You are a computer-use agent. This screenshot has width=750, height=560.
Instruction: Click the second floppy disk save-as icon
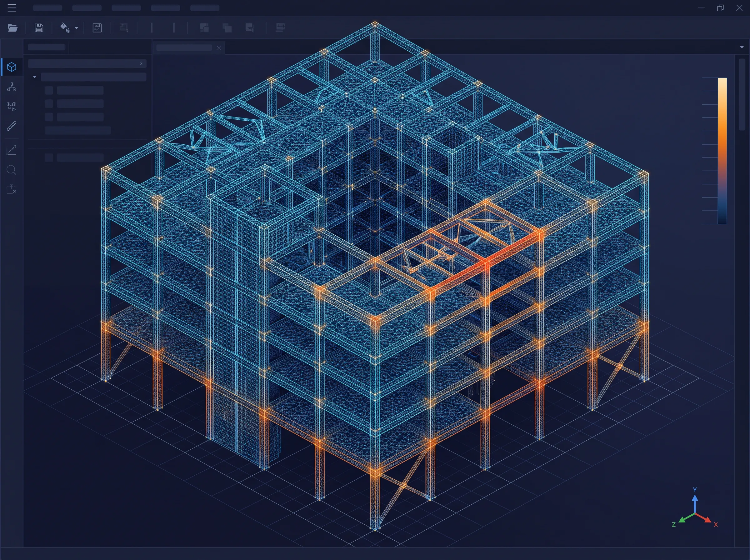tap(97, 27)
